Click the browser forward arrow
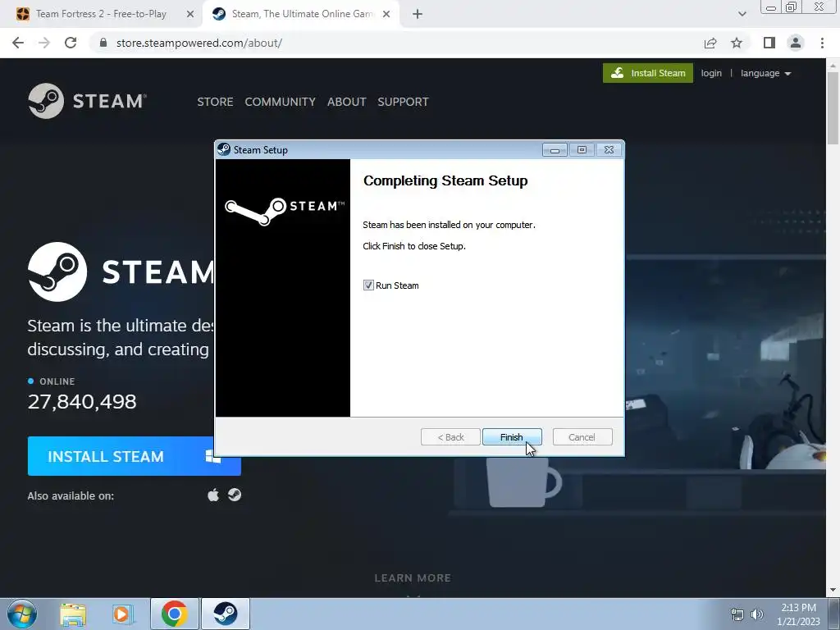The image size is (840, 630). point(44,43)
